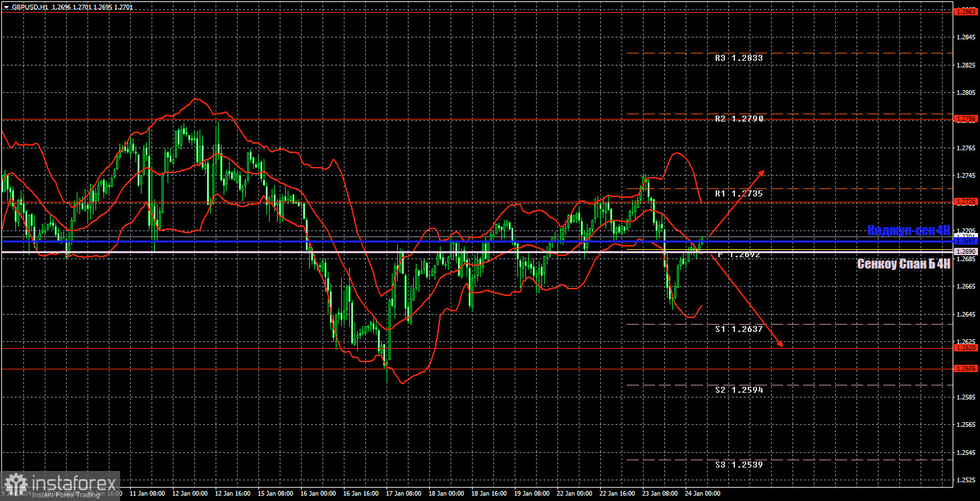The height and width of the screenshot is (501, 980).
Task: Click the 11 Jan 08:00 time label
Action: (x=148, y=493)
